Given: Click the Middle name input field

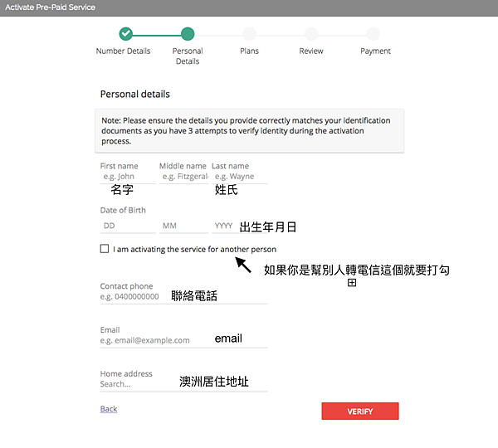Looking at the screenshot, I should (183, 177).
